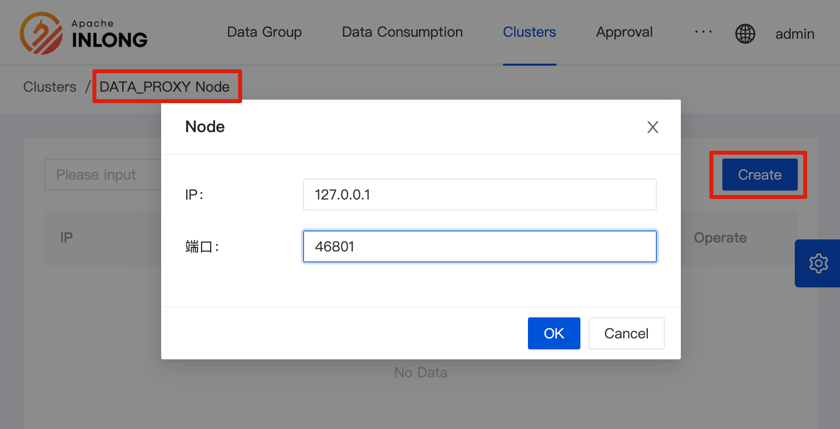Cancel the Node dialog
Screen dimensions: 840x429
(x=626, y=333)
